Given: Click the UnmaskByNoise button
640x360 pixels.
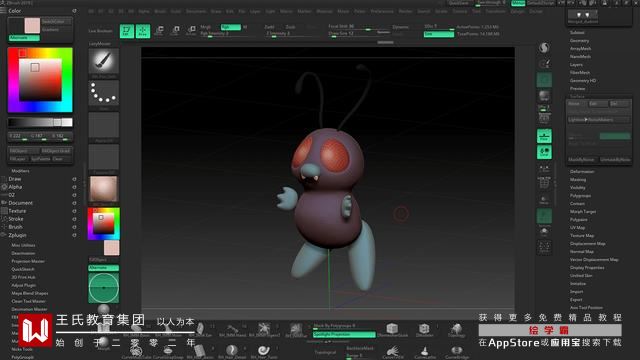Looking at the screenshot, I should pyautogui.click(x=615, y=160).
